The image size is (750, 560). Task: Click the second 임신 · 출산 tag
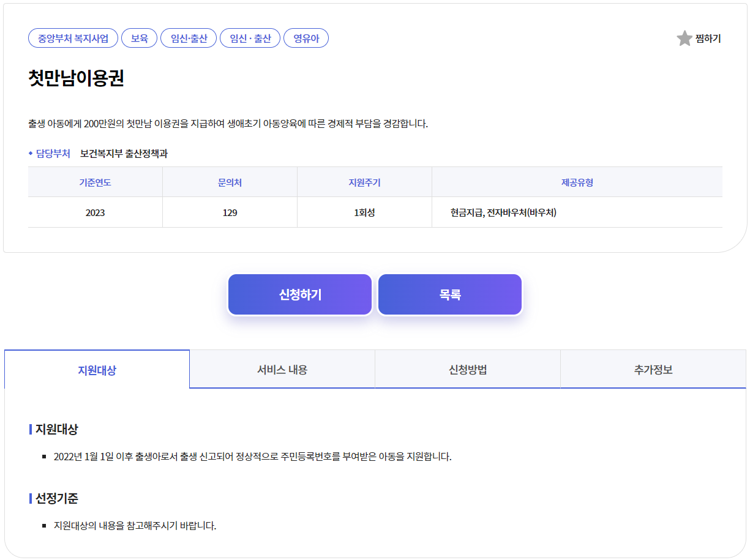click(x=250, y=38)
